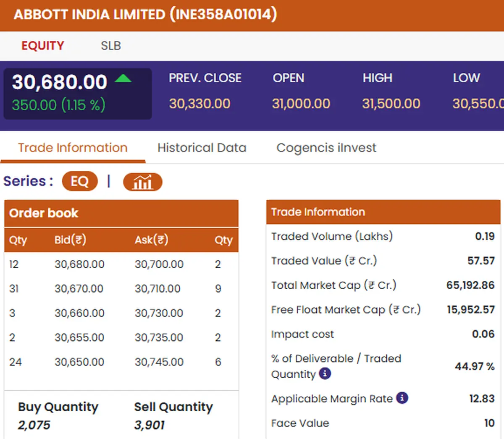Image resolution: width=504 pixels, height=439 pixels.
Task: Click the green up-arrow price indicator
Action: pyautogui.click(x=123, y=78)
